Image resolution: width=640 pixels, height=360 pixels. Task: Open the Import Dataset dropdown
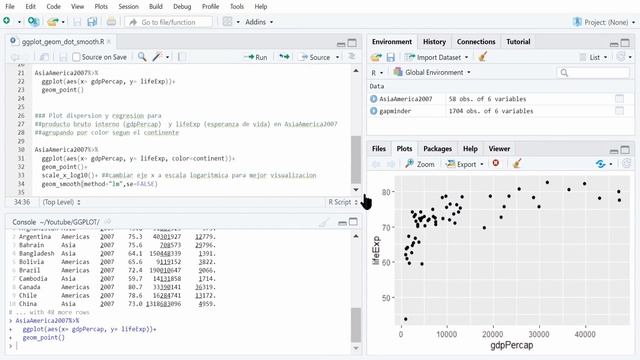point(467,57)
